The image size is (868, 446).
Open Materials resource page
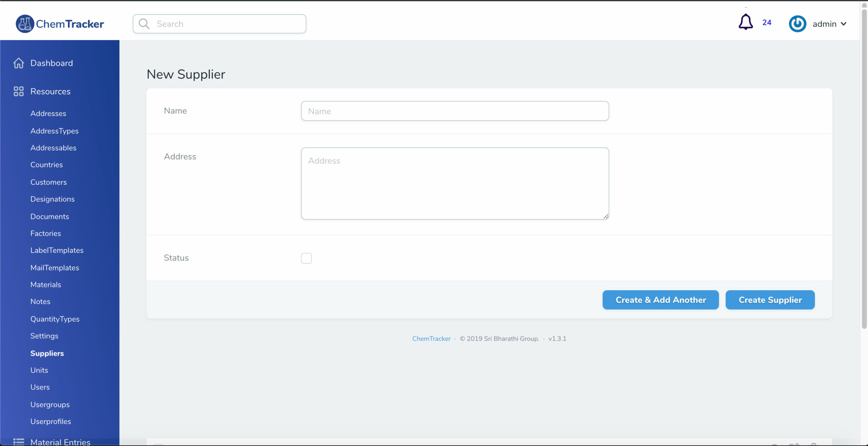[x=46, y=285]
